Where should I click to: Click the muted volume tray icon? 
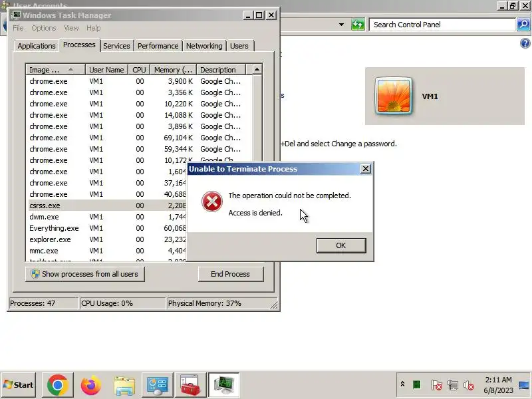469,385
